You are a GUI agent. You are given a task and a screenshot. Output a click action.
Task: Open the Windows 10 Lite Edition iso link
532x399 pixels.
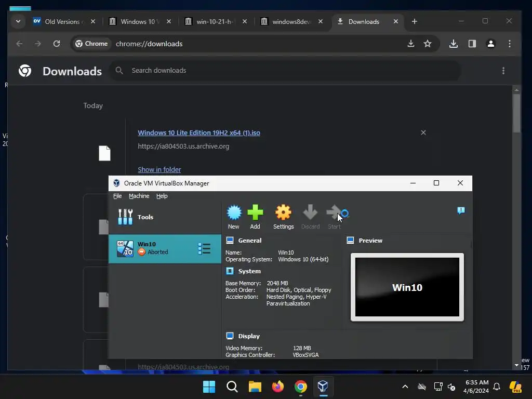coord(199,133)
